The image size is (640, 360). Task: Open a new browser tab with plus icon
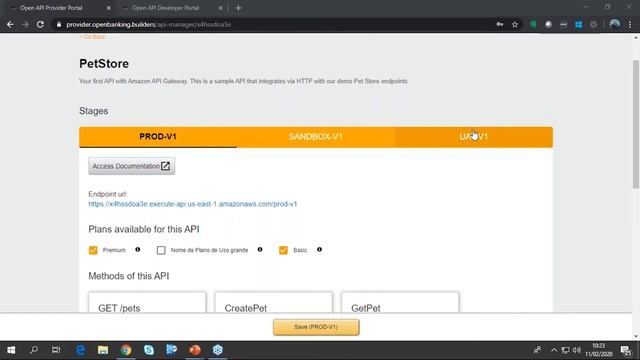click(x=238, y=8)
